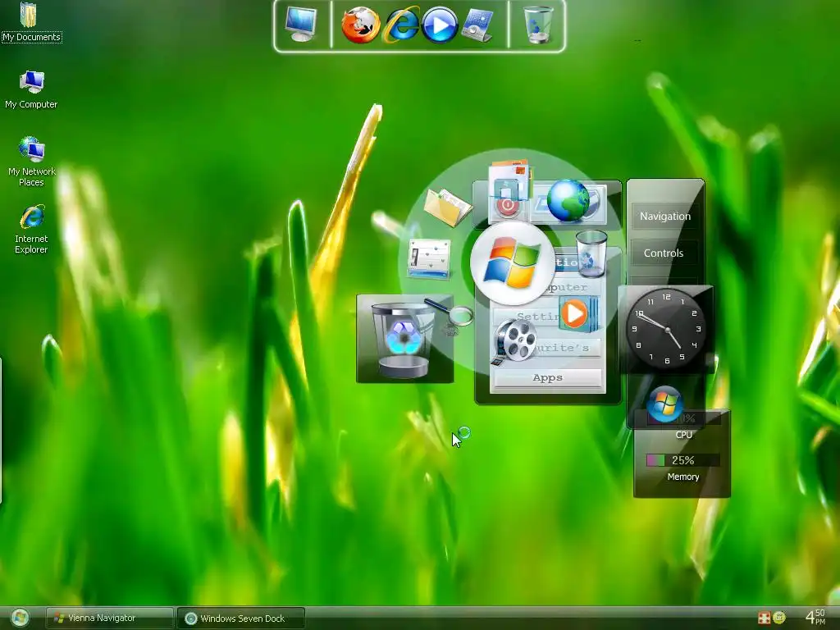Open the system properties icon in the dock

point(477,25)
